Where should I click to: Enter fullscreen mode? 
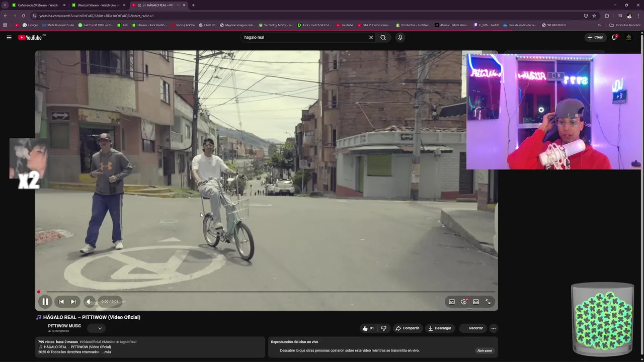click(x=488, y=302)
